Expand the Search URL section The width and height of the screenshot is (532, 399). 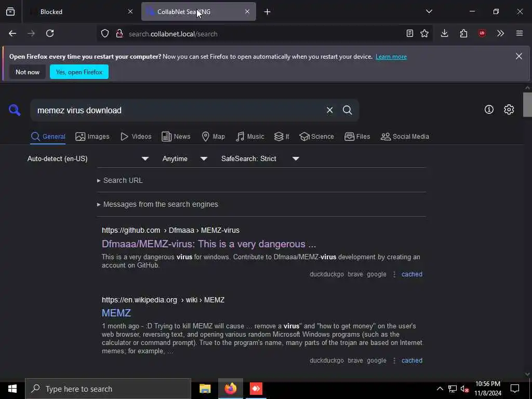(x=120, y=180)
